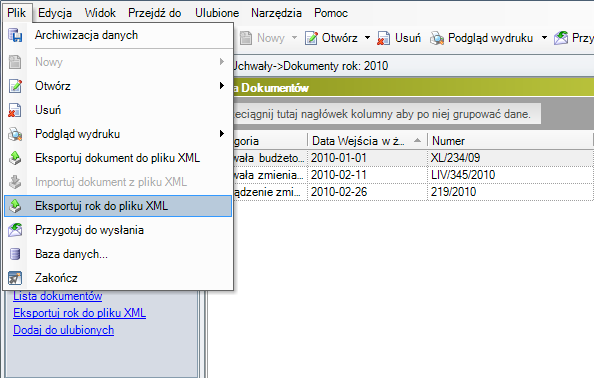Open the Edycja menu
594x378 pixels.
point(55,13)
